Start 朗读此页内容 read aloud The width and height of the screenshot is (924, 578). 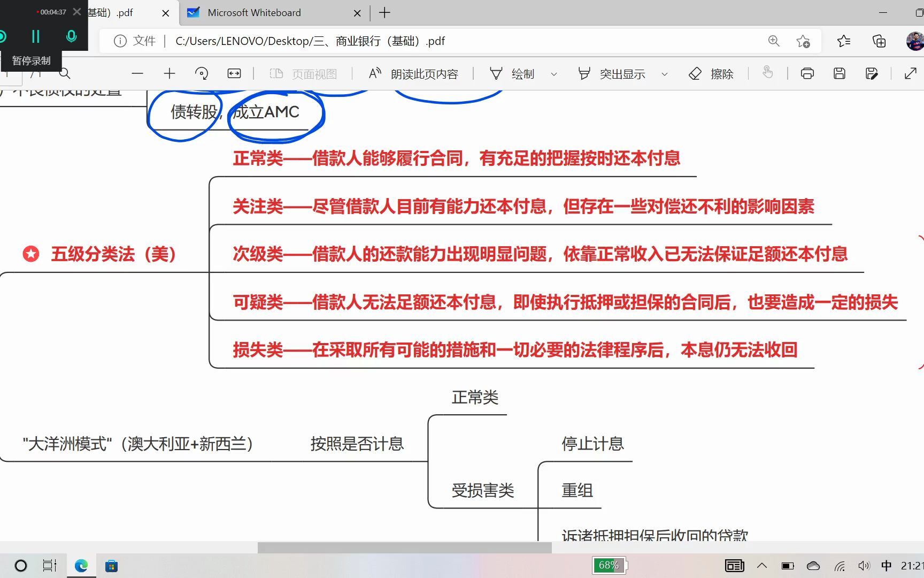coord(413,73)
